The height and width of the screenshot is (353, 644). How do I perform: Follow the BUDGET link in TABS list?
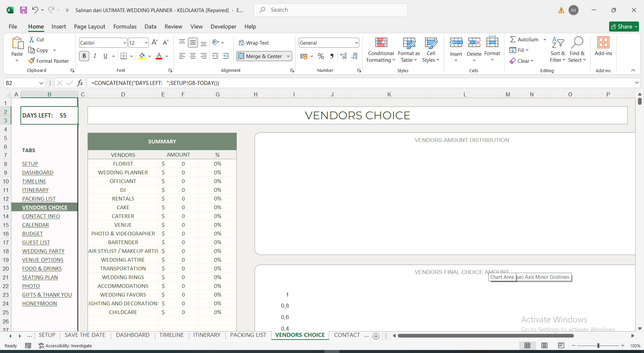click(33, 233)
